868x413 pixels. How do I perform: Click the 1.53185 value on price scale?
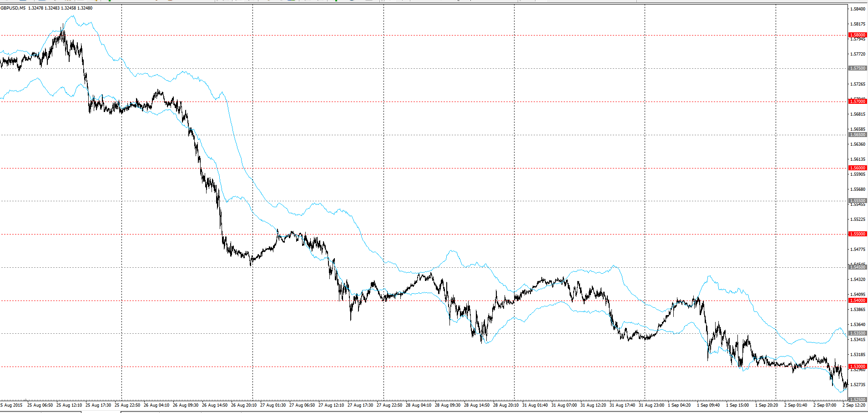(x=858, y=355)
